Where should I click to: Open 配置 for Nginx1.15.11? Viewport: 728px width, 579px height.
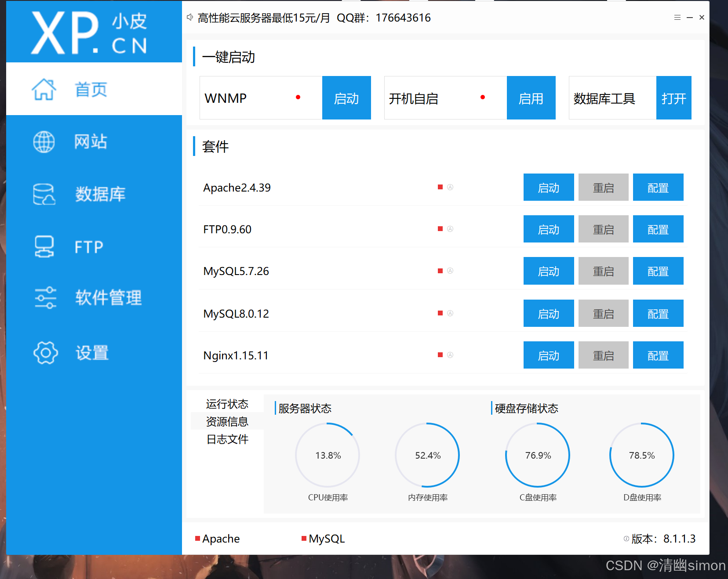point(658,355)
